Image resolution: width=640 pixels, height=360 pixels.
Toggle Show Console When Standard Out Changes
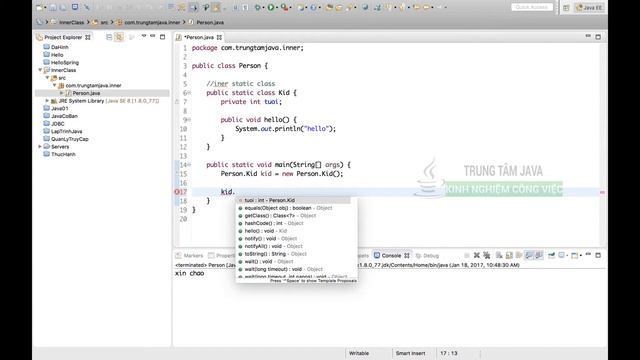[x=529, y=256]
